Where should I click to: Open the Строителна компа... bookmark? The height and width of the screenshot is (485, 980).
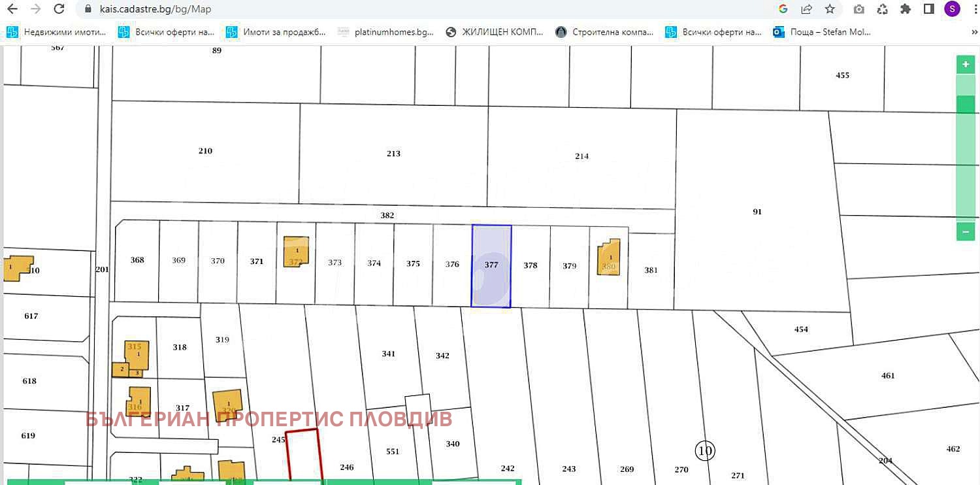[604, 31]
